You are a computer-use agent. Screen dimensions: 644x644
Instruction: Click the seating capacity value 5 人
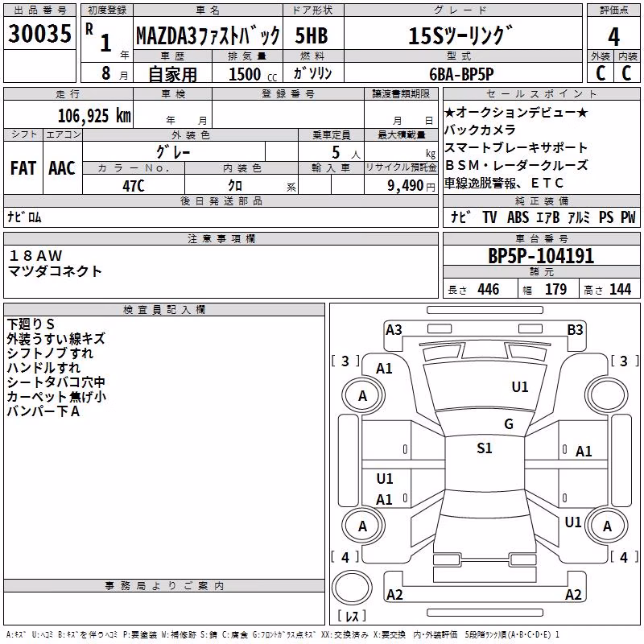346,152
